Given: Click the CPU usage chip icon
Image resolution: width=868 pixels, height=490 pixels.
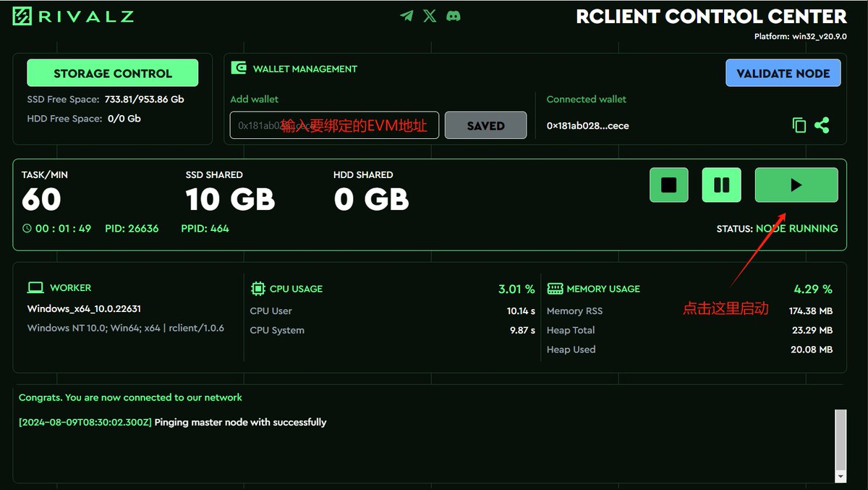Looking at the screenshot, I should [x=258, y=288].
